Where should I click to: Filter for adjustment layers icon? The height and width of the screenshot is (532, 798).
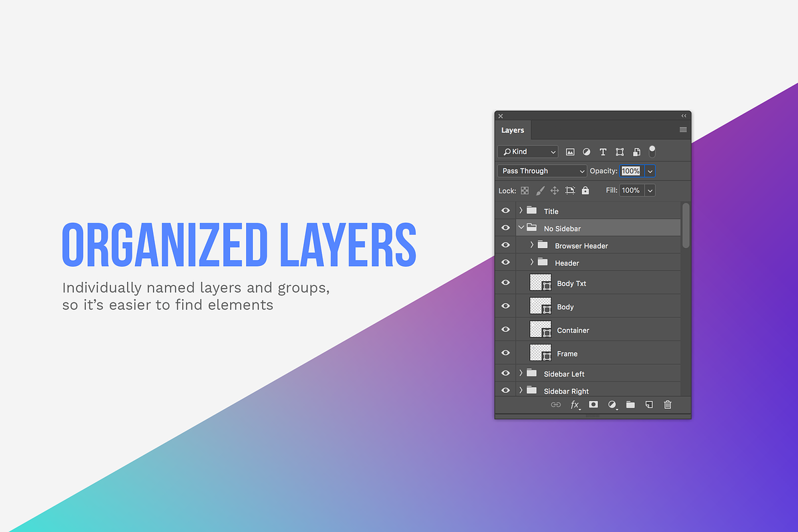[x=587, y=152]
